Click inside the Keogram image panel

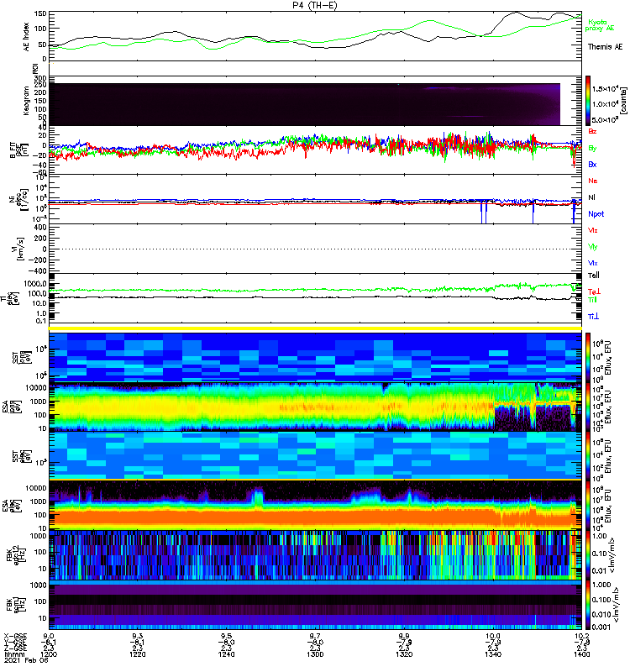(x=304, y=104)
